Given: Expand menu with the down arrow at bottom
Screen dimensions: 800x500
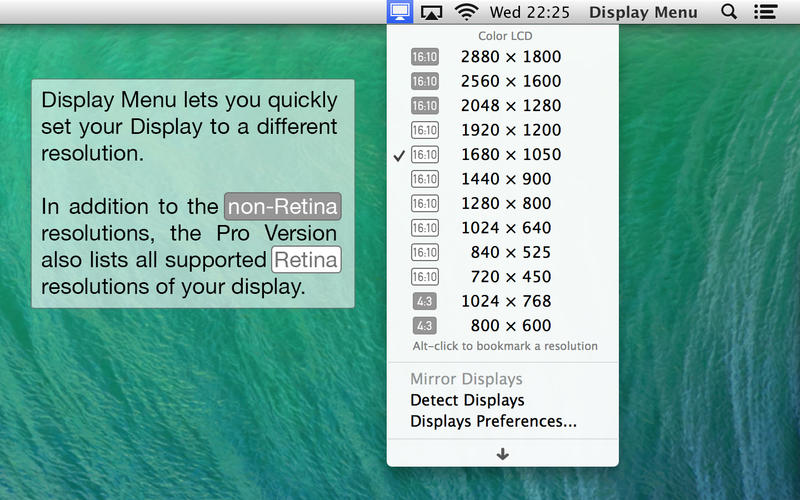Looking at the screenshot, I should [x=502, y=454].
